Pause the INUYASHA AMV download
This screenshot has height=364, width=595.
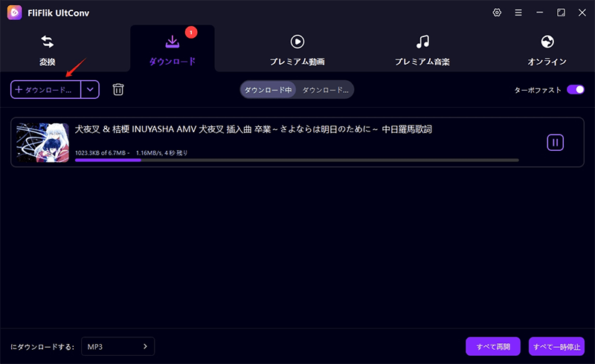pyautogui.click(x=555, y=143)
